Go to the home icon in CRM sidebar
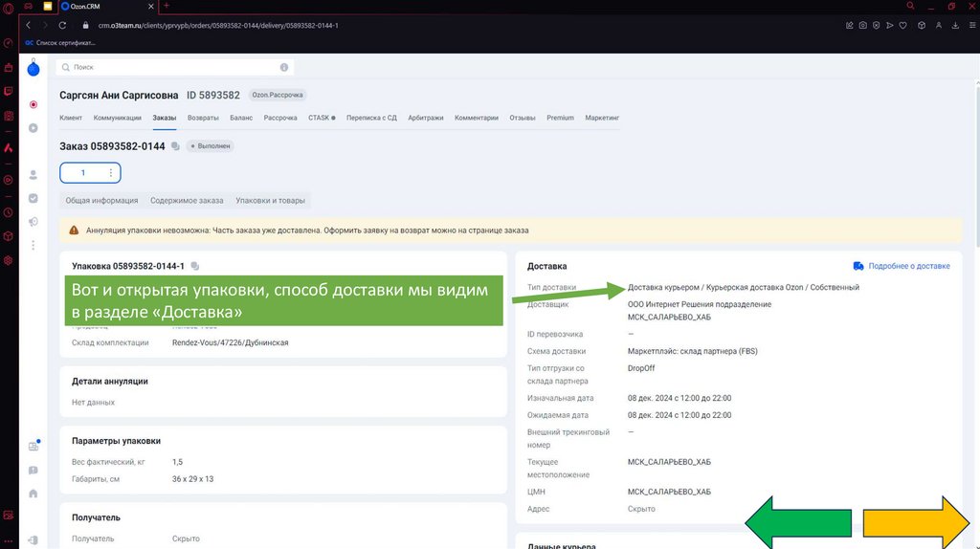Screen dimensions: 980x549 (33, 494)
